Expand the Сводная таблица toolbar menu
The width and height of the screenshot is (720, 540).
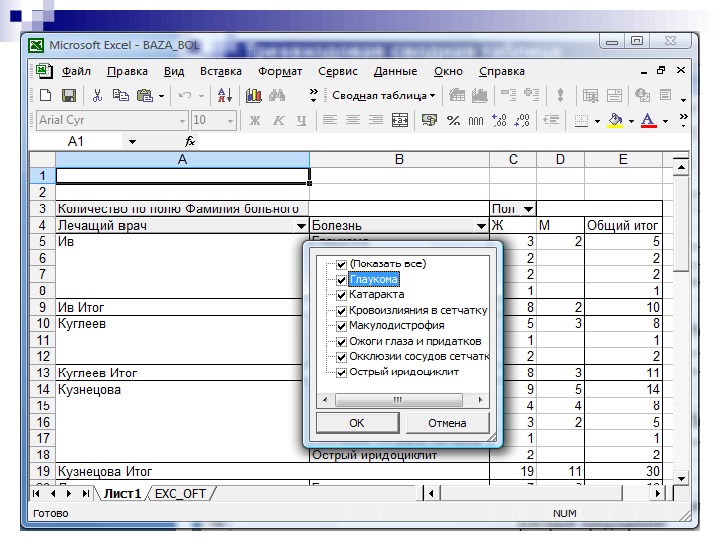[383, 96]
